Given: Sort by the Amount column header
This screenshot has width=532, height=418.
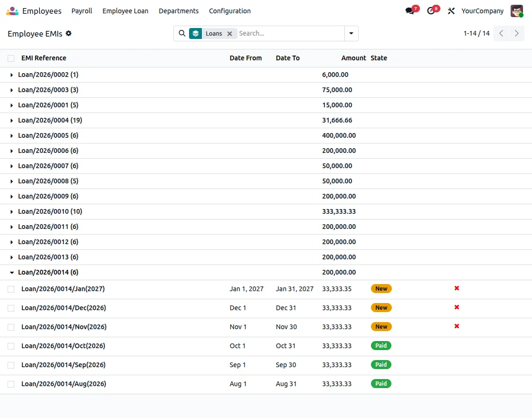Looking at the screenshot, I should click(x=353, y=58).
